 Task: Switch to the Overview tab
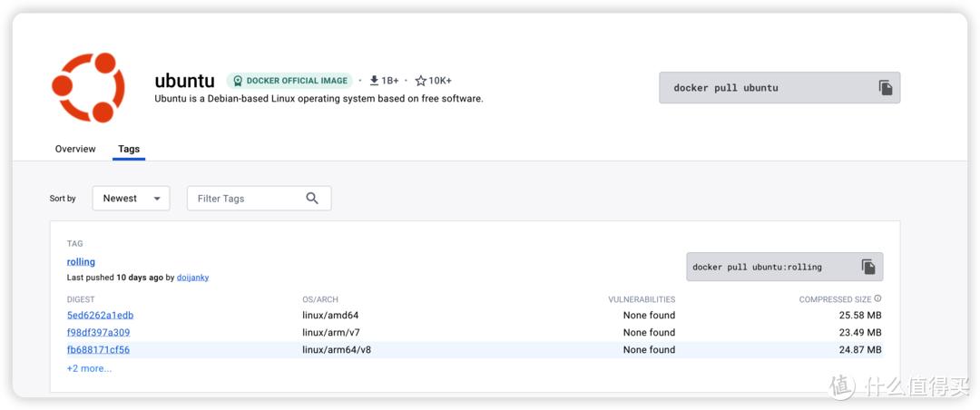75,149
